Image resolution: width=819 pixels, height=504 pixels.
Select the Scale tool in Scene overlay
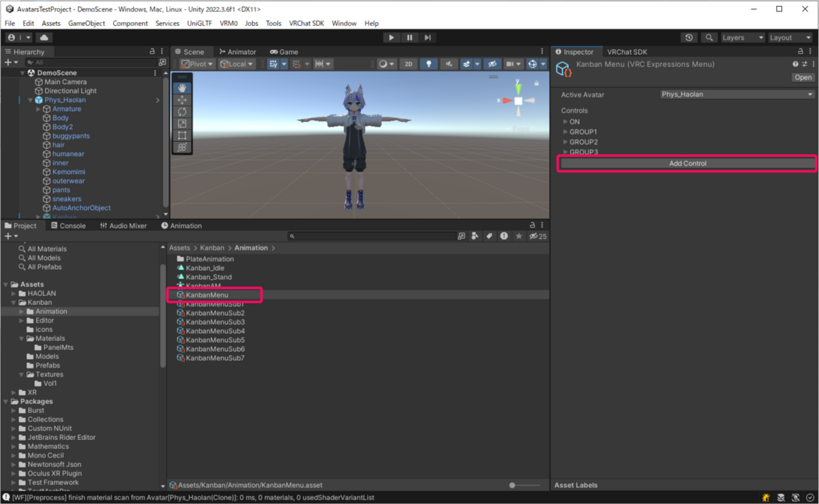click(x=182, y=123)
